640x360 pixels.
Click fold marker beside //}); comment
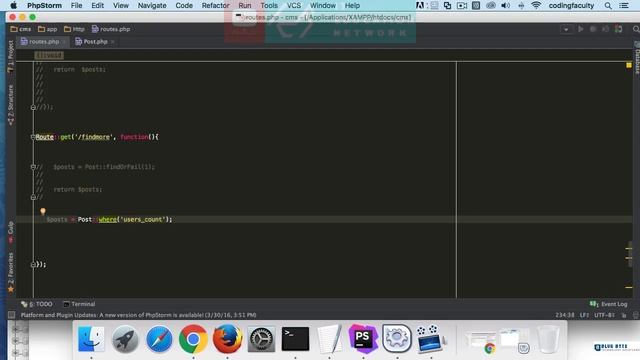pos(33,107)
